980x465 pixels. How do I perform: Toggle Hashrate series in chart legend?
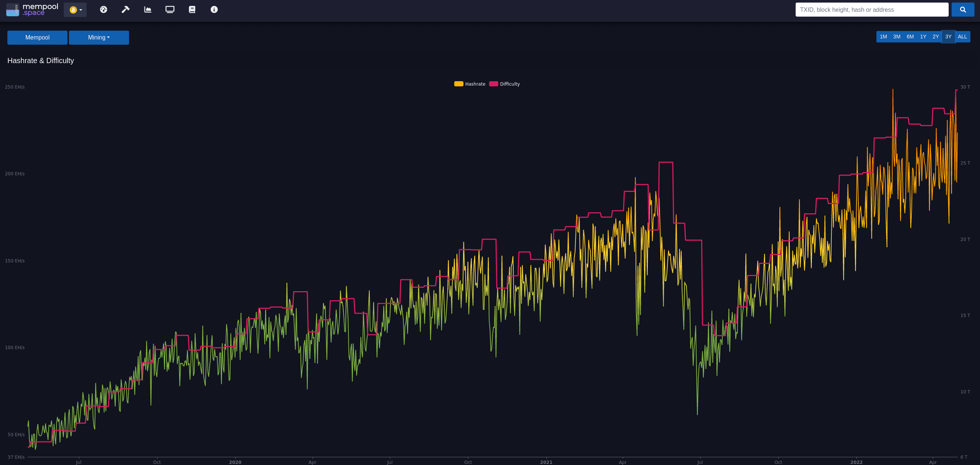coord(470,84)
